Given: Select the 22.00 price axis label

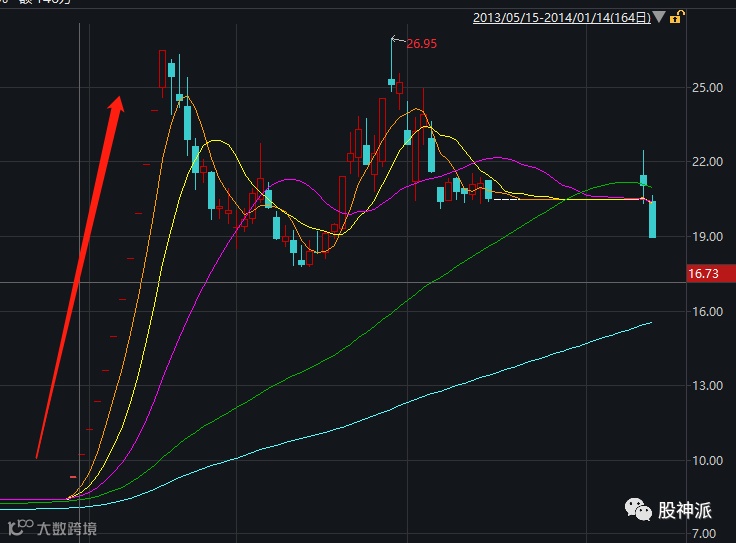Looking at the screenshot, I should [707, 162].
